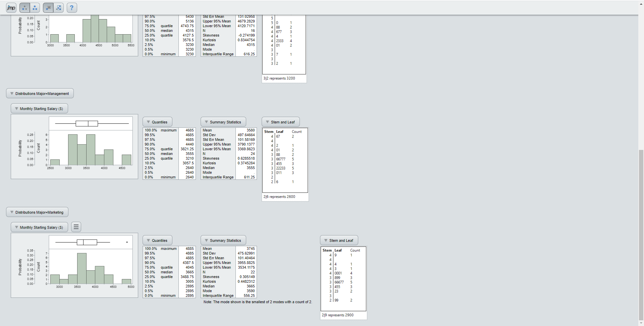Select the partial selection mode icon
Image resolution: width=644 pixels, height=326 pixels.
[24, 7]
